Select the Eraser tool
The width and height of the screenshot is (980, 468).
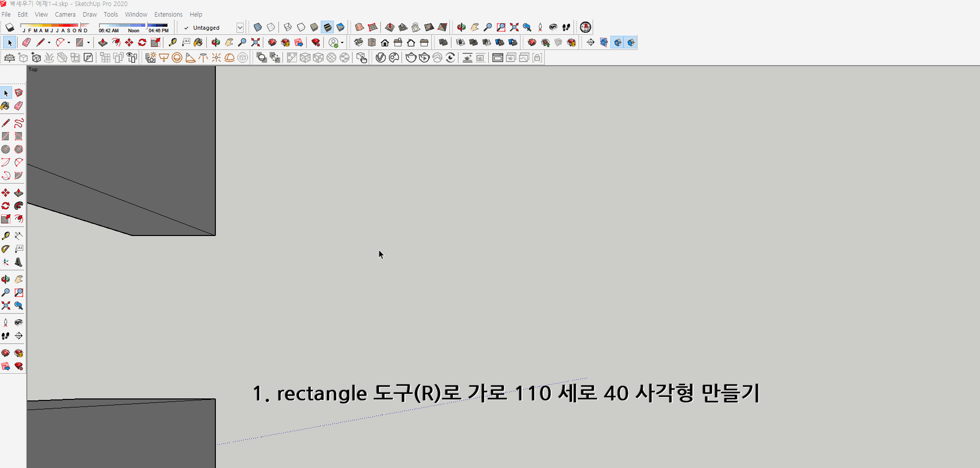(25, 42)
